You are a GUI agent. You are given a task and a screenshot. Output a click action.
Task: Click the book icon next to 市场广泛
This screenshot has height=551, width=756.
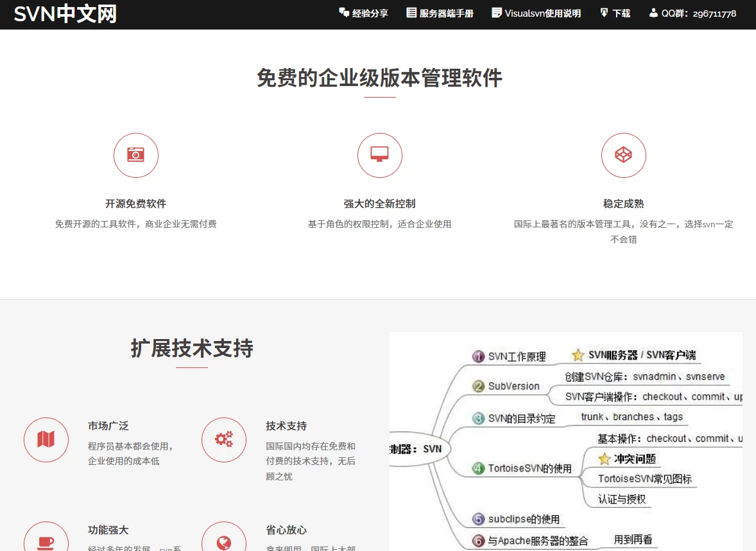tap(46, 439)
